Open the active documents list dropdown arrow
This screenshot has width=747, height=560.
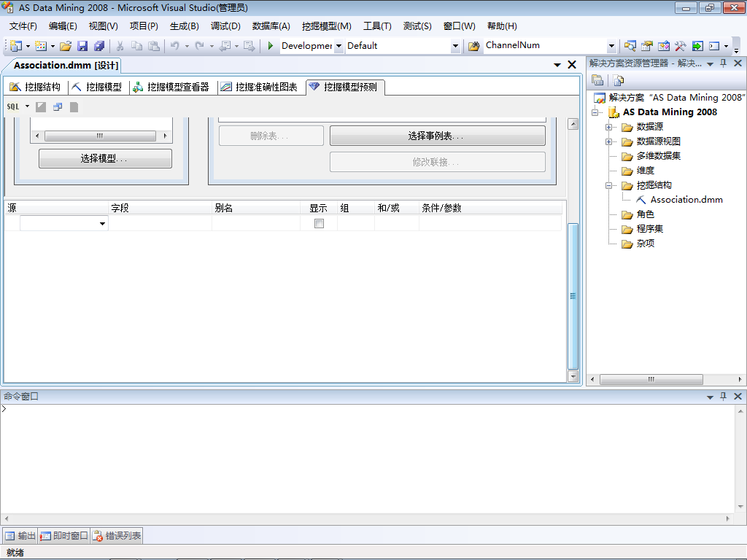(x=557, y=65)
